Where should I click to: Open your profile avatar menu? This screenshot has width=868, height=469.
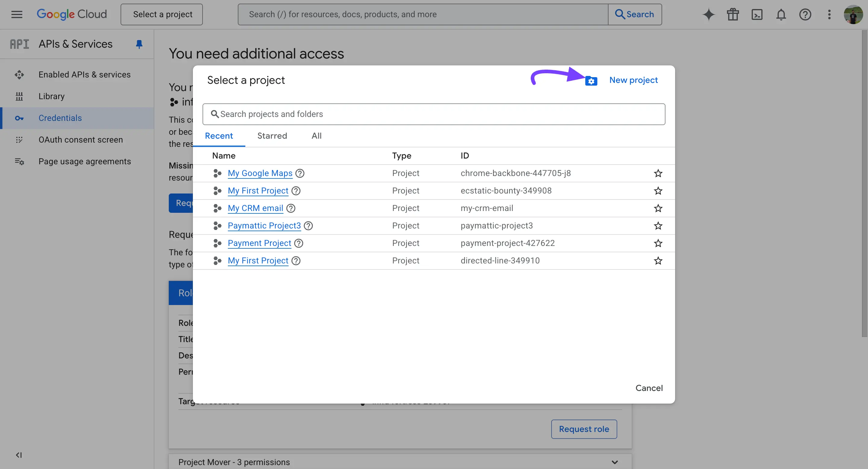(x=853, y=14)
